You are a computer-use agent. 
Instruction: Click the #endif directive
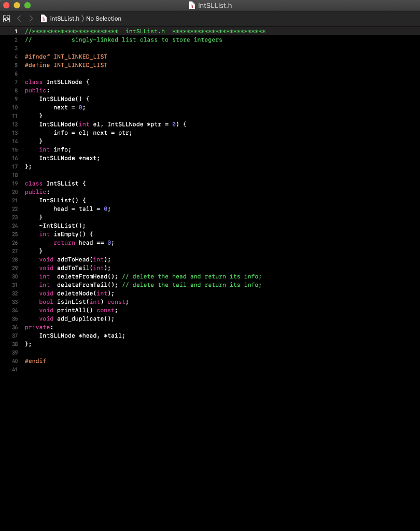point(35,361)
